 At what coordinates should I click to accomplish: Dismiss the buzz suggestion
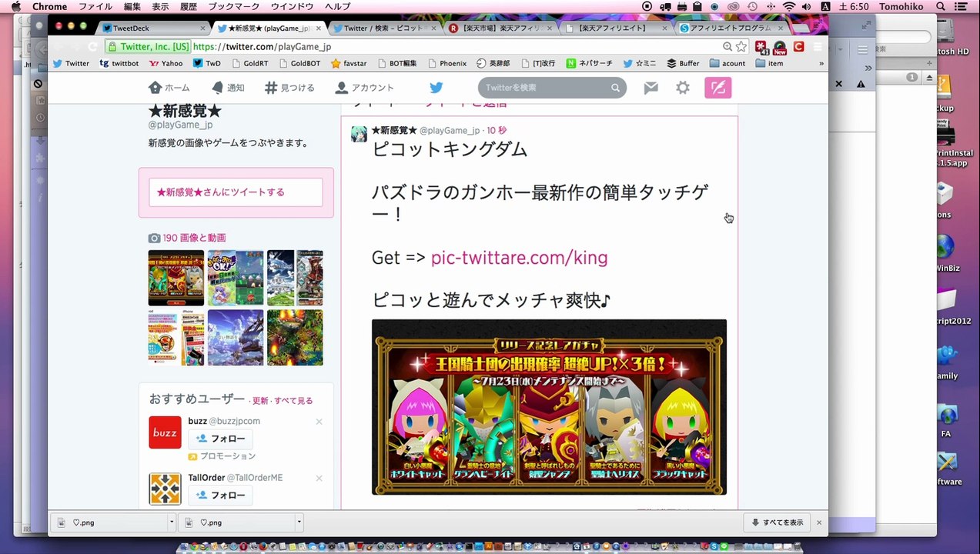pyautogui.click(x=319, y=422)
